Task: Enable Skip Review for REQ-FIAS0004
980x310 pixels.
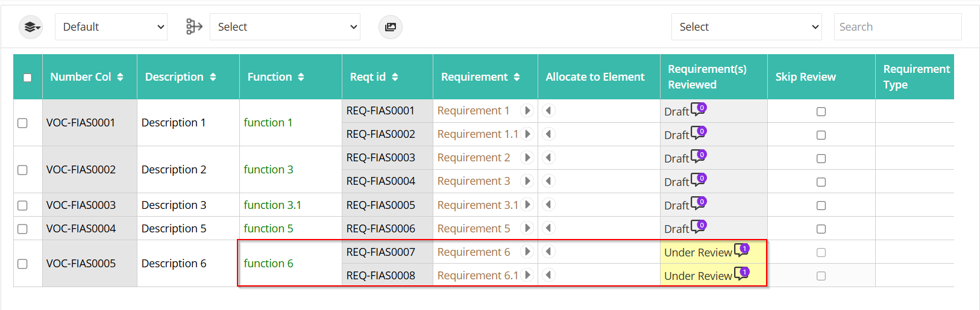Action: click(x=821, y=182)
